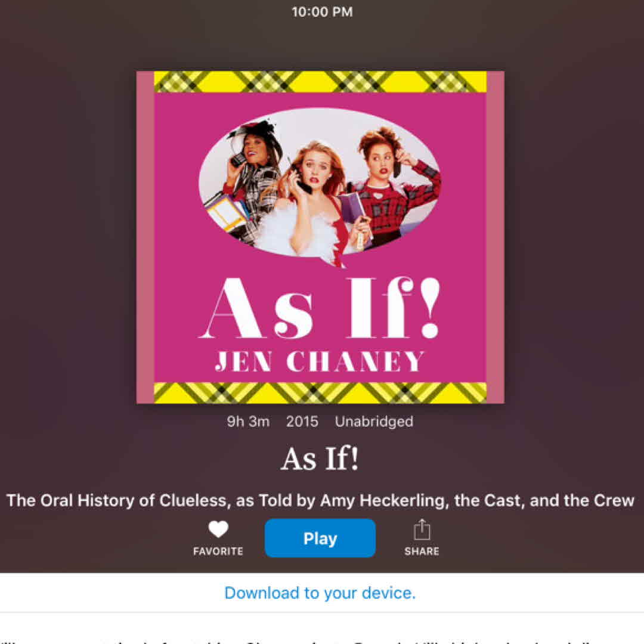Start the audiobook with the Play button
The width and height of the screenshot is (644, 644).
[x=320, y=538]
